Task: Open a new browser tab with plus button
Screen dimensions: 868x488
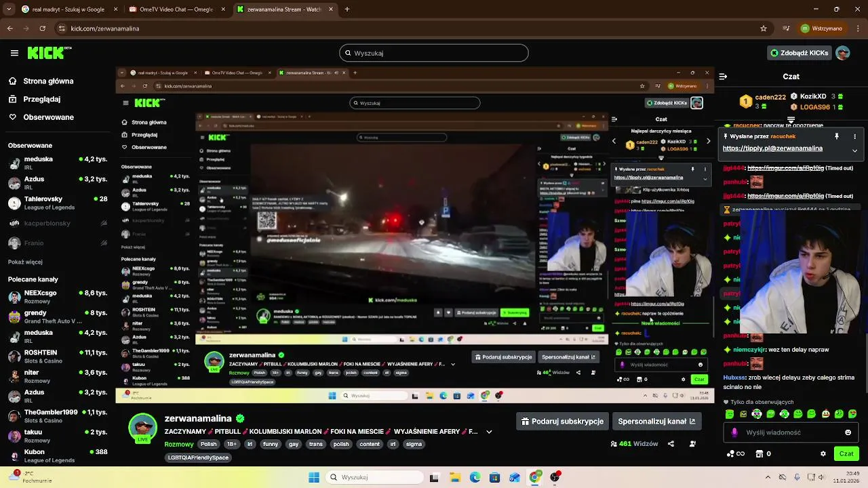Action: click(x=347, y=9)
